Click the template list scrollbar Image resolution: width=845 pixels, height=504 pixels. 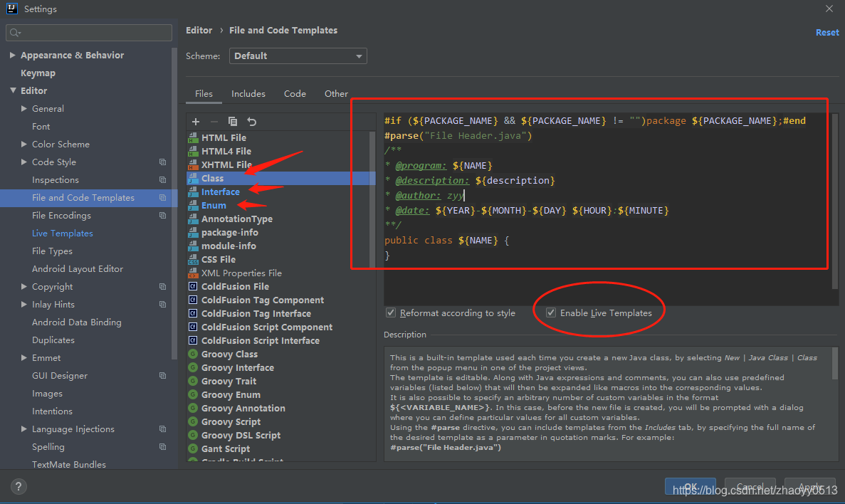(x=372, y=199)
